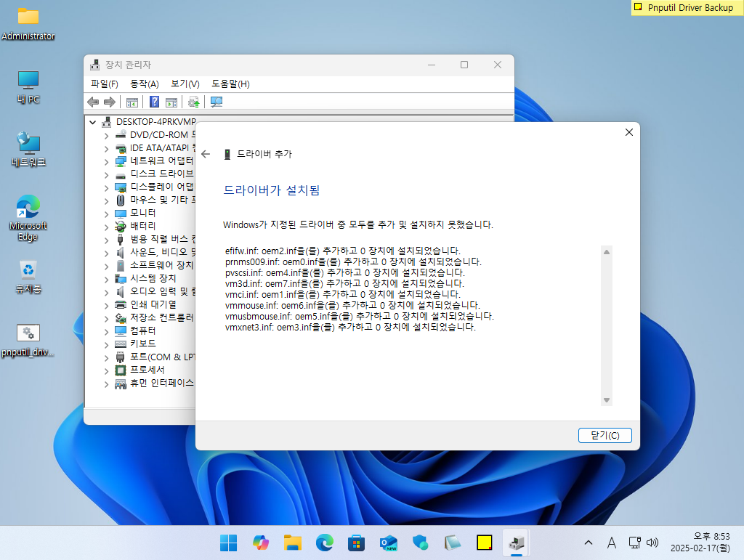The image size is (744, 560).
Task: Click the network tray icon
Action: tap(634, 543)
